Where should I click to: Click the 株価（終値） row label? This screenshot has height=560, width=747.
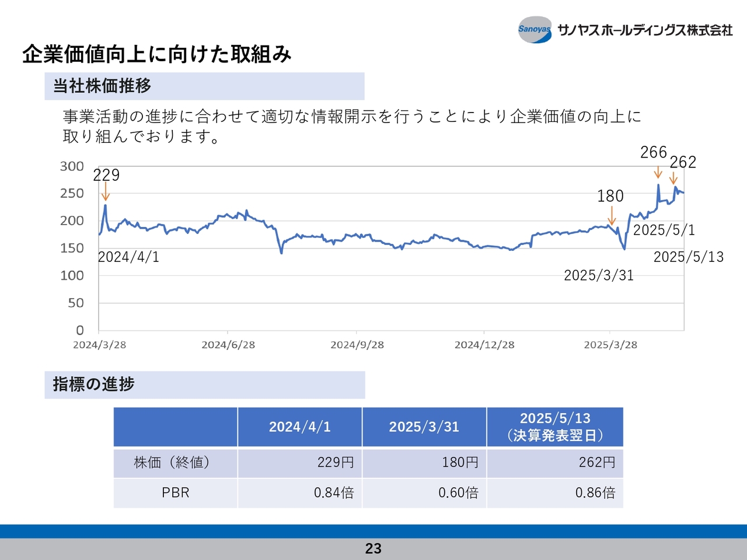click(x=175, y=463)
